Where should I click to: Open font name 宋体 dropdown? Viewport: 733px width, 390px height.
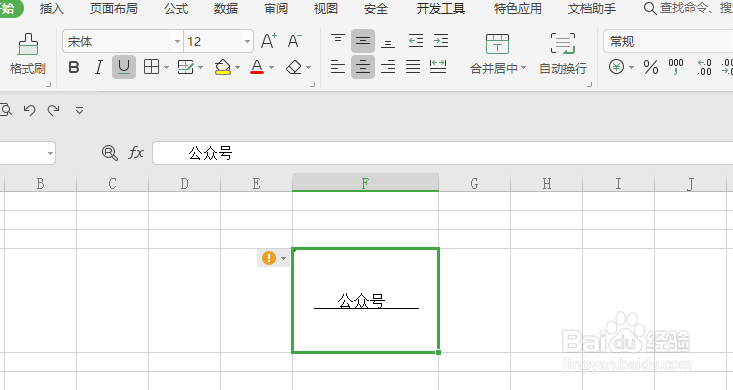177,42
